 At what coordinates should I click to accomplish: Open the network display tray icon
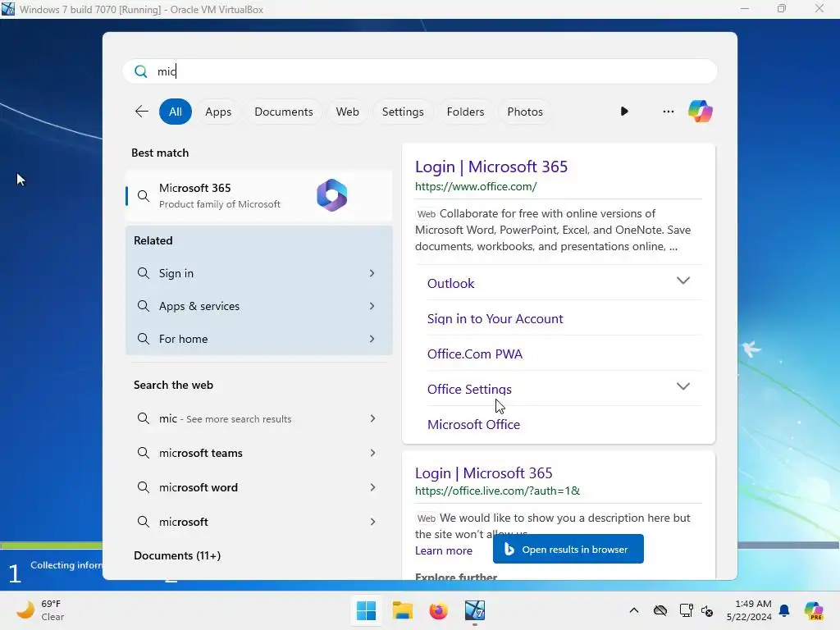tap(686, 610)
